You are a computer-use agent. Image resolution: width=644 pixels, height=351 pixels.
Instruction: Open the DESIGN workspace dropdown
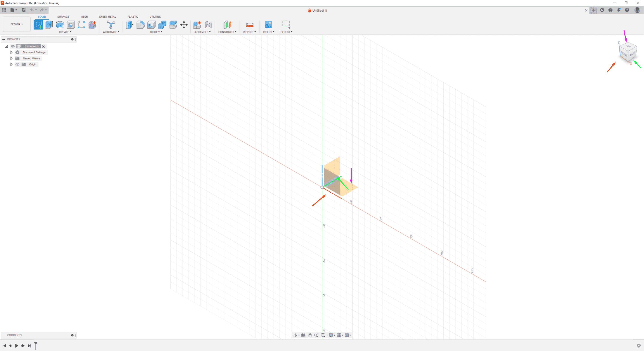point(17,24)
